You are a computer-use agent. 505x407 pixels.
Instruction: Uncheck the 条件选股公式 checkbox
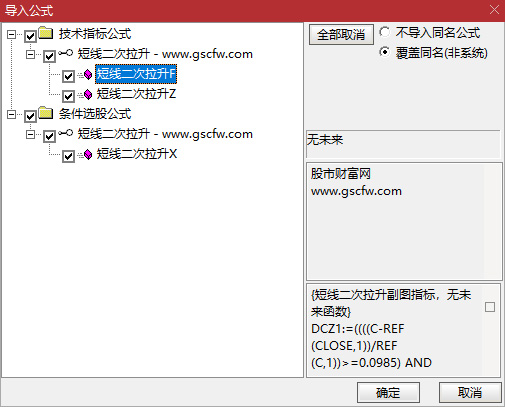30,116
